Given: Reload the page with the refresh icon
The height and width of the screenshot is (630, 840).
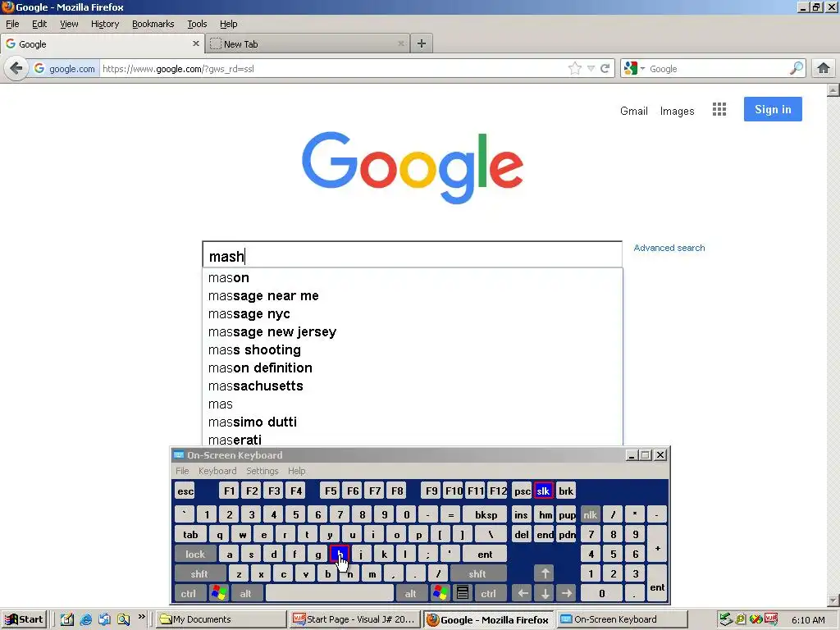Looking at the screenshot, I should click(x=605, y=69).
